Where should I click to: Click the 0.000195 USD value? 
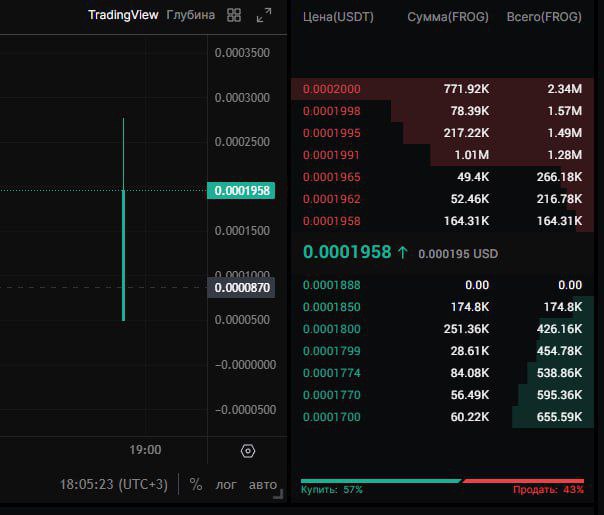[x=458, y=254]
